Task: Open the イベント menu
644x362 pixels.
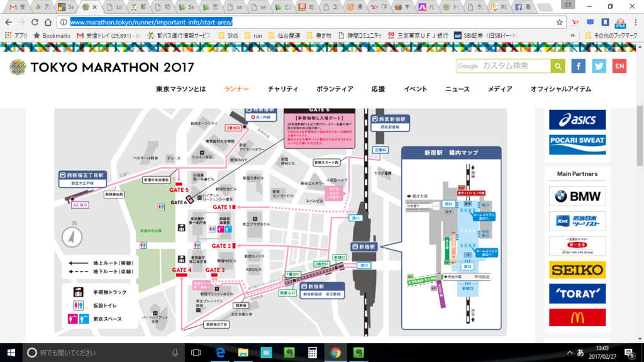Action: tap(415, 89)
